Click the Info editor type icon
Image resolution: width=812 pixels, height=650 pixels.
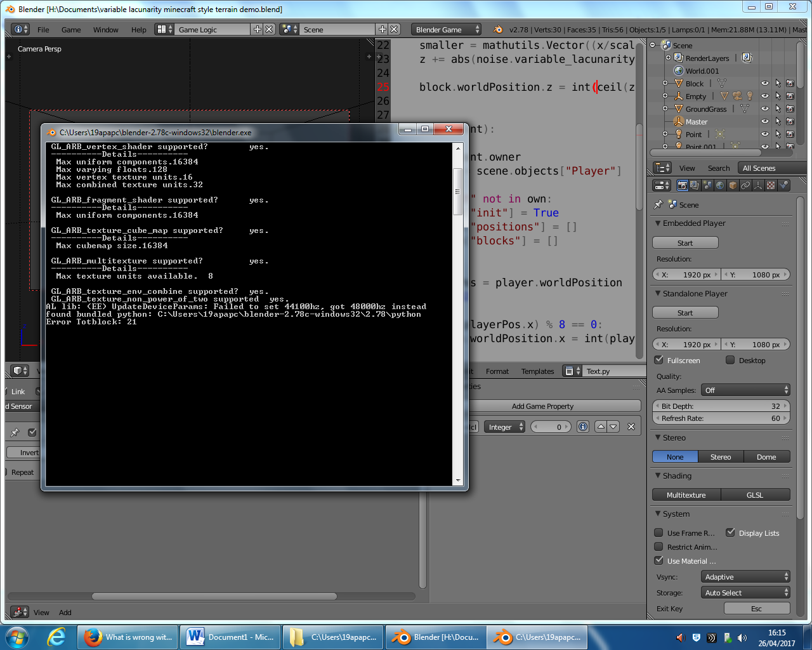point(21,29)
